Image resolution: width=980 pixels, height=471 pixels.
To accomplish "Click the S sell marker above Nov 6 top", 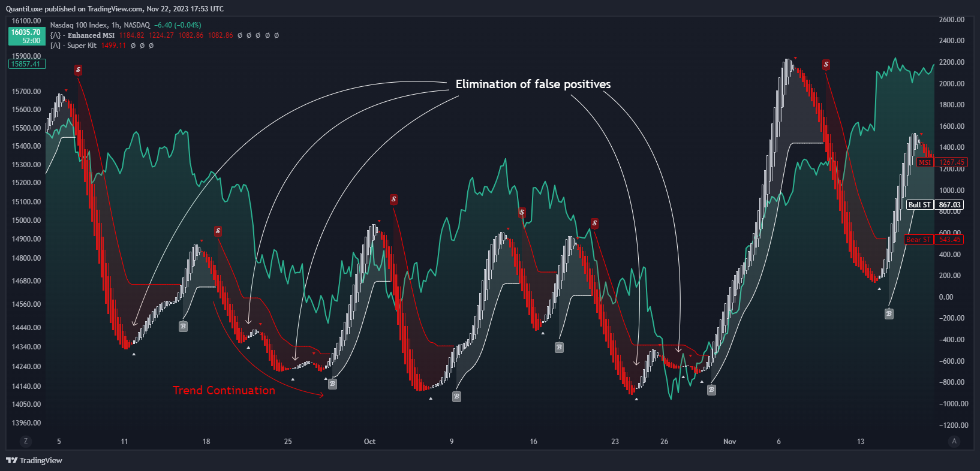I will 826,65.
